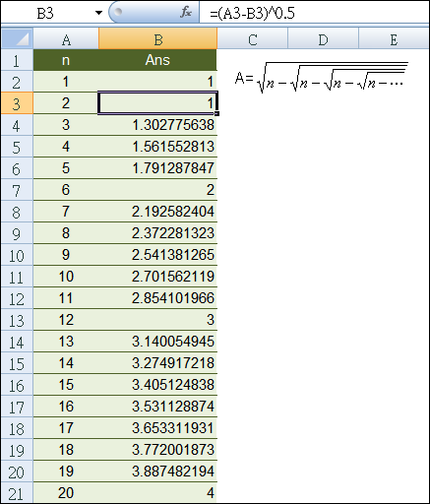Click the formula bar with =(A3-B3)^0.5
Screen dimensions: 430x504
[x=314, y=13]
